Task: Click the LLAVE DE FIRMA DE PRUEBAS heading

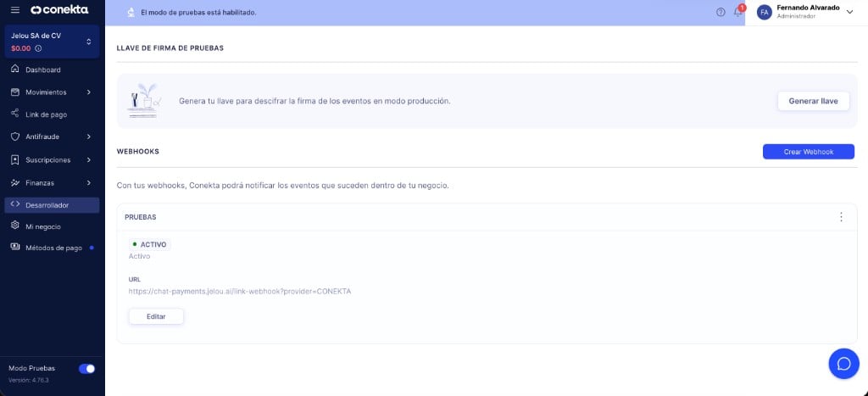Action: tap(170, 48)
